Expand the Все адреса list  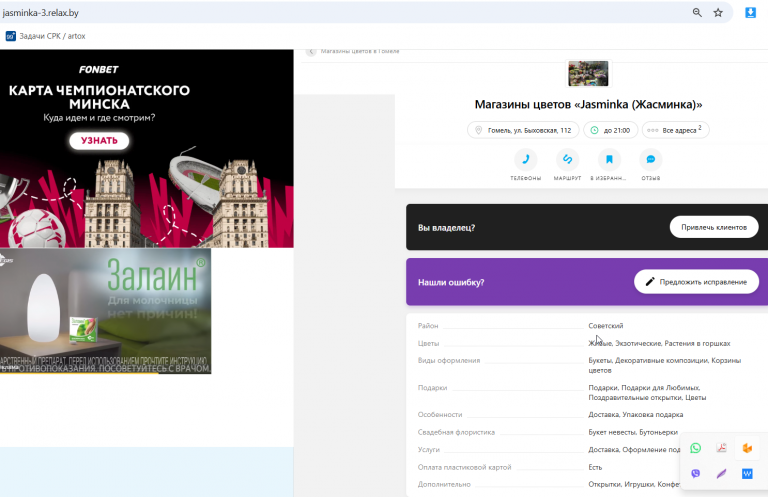point(675,130)
